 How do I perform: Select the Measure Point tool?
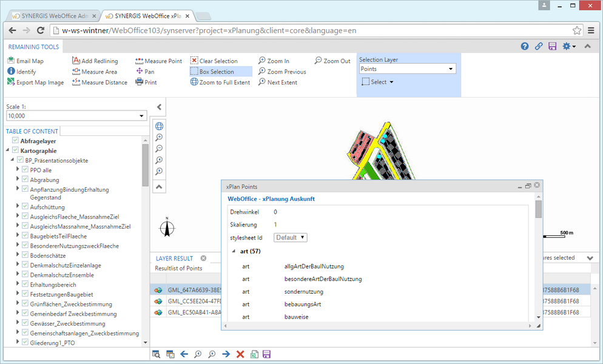[158, 61]
